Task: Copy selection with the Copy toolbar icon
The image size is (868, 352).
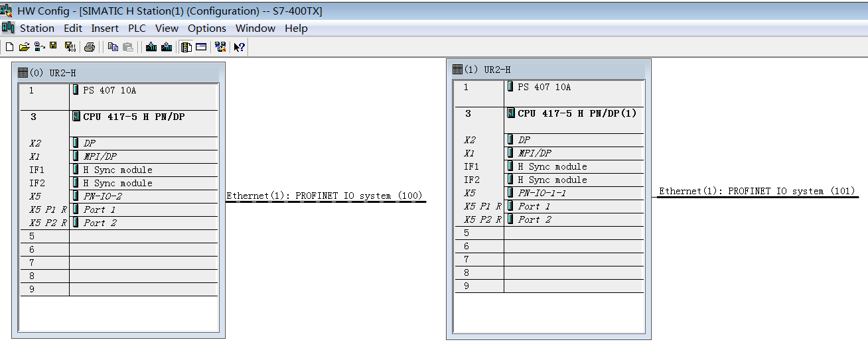Action: click(113, 47)
